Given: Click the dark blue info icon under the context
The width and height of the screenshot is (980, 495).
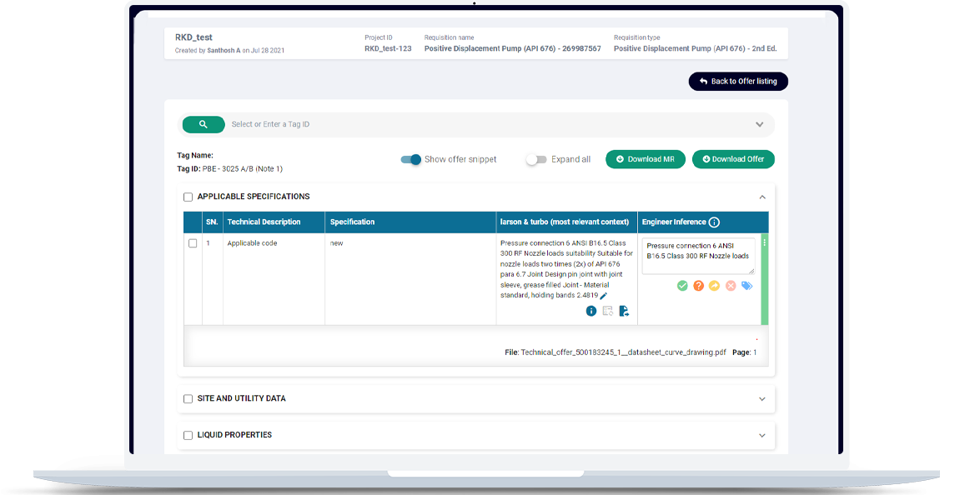Looking at the screenshot, I should coord(592,311).
